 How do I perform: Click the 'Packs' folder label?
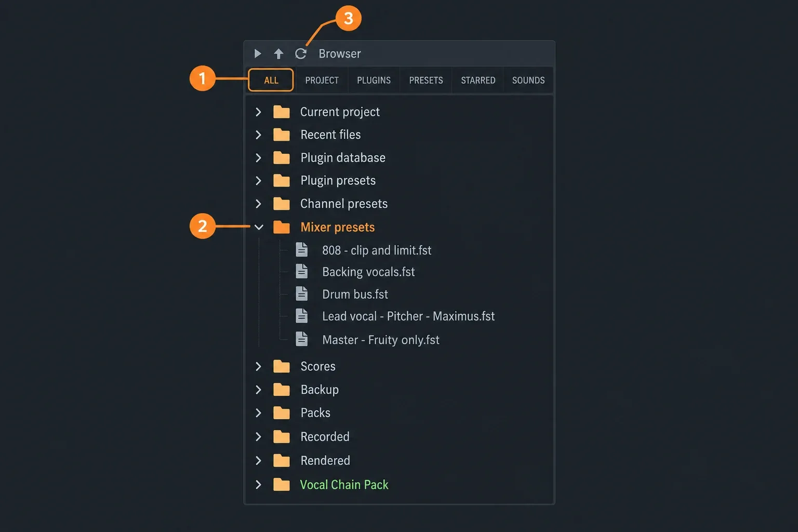(x=315, y=413)
